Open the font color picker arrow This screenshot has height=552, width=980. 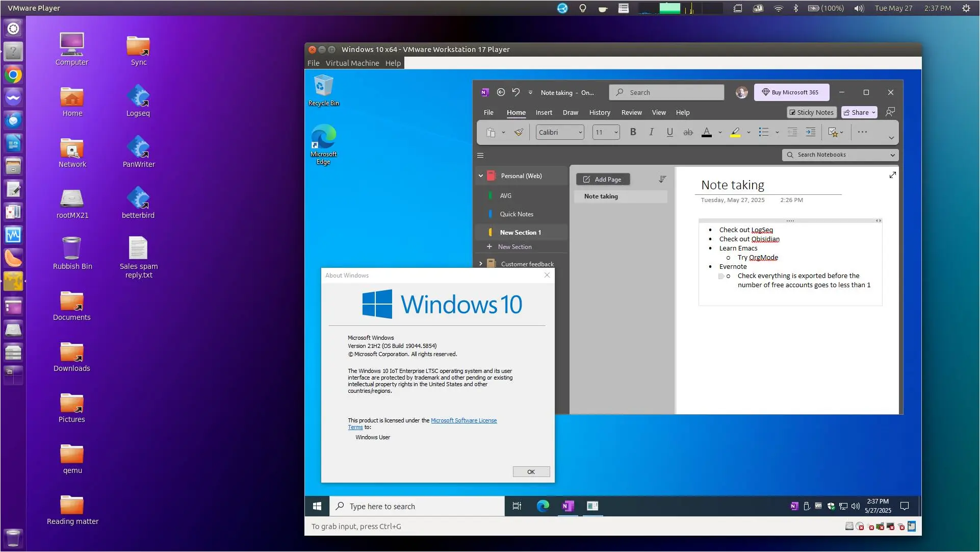(720, 133)
